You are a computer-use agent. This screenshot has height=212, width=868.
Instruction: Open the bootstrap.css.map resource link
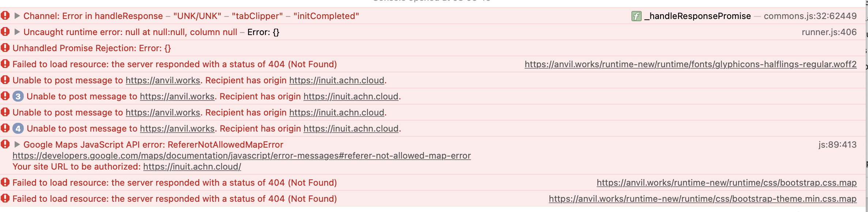727,183
